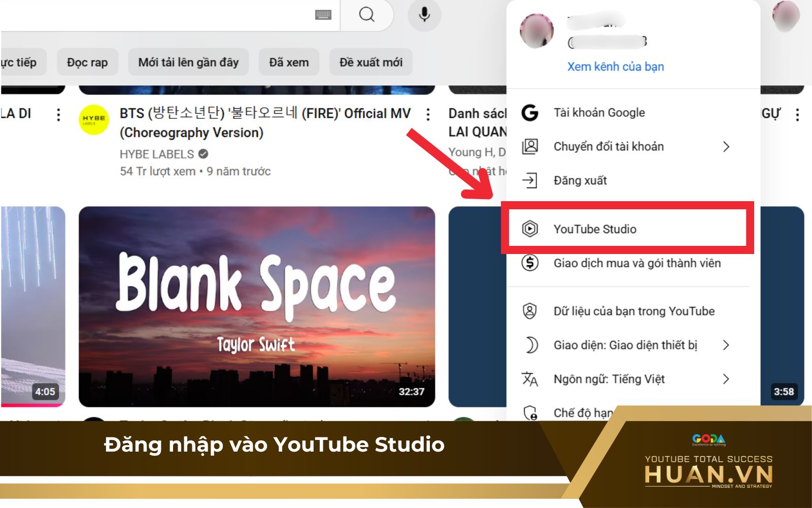The width and height of the screenshot is (812, 508).
Task: Click the '32:37' duration badge
Action: [412, 392]
